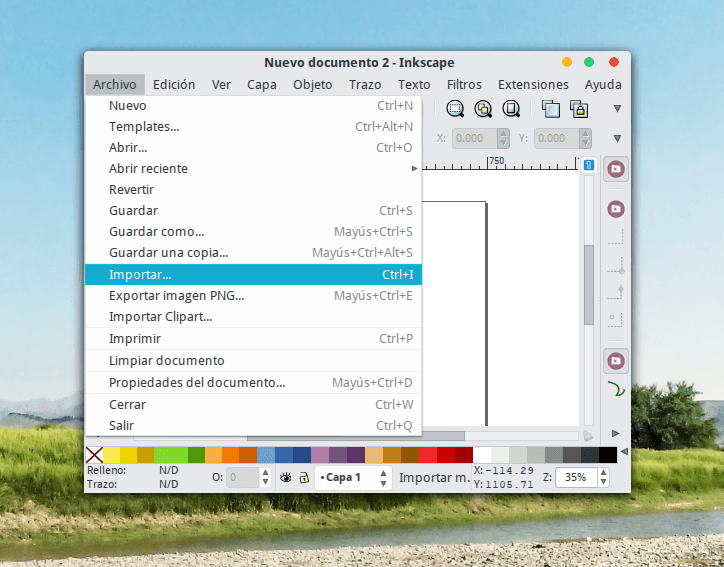This screenshot has height=567, width=724.
Task: Click the zoom to selection icon
Action: [455, 109]
